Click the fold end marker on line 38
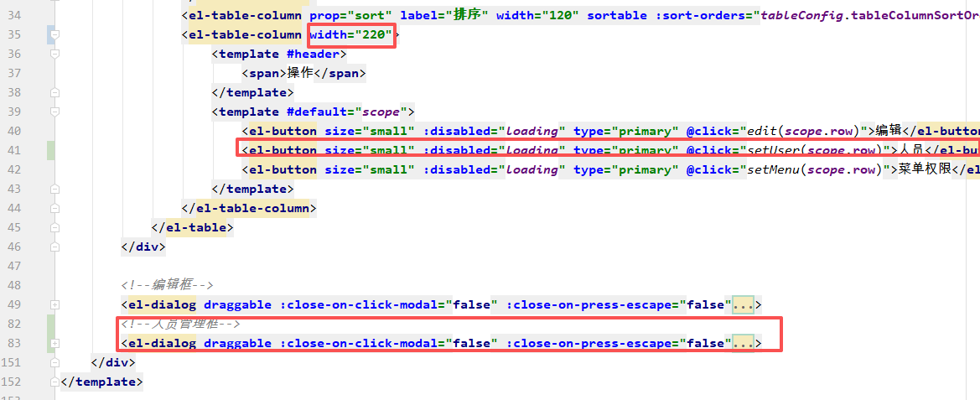 55,92
